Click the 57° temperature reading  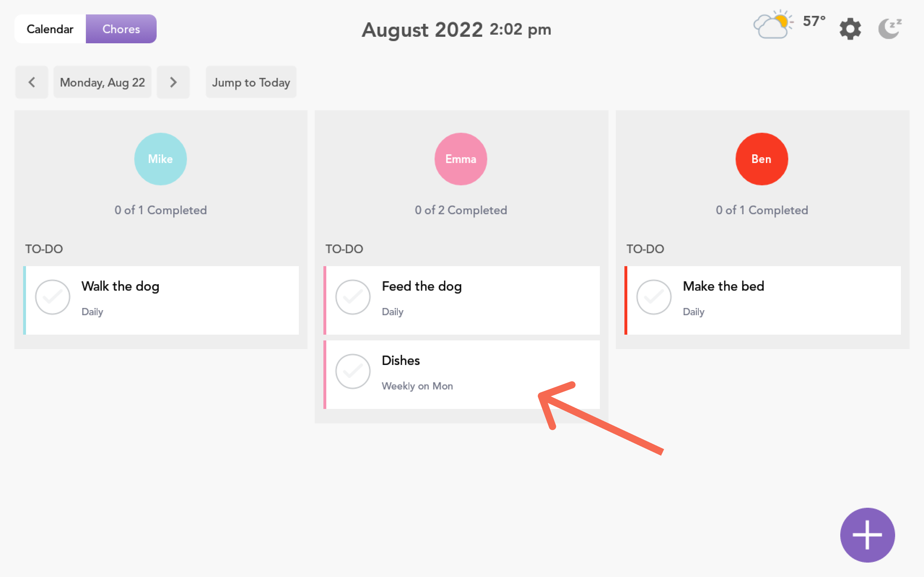click(814, 21)
